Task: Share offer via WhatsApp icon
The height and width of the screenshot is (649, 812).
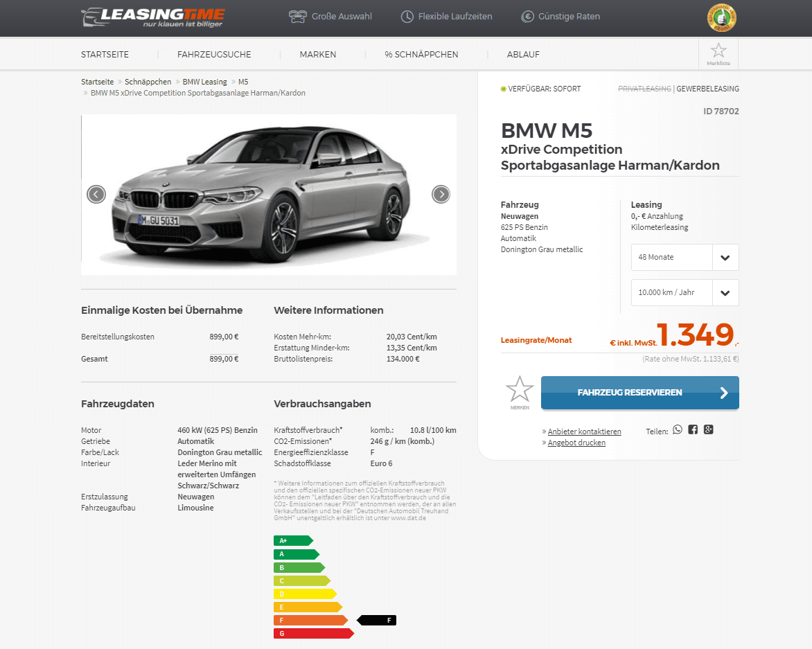Action: tap(678, 429)
